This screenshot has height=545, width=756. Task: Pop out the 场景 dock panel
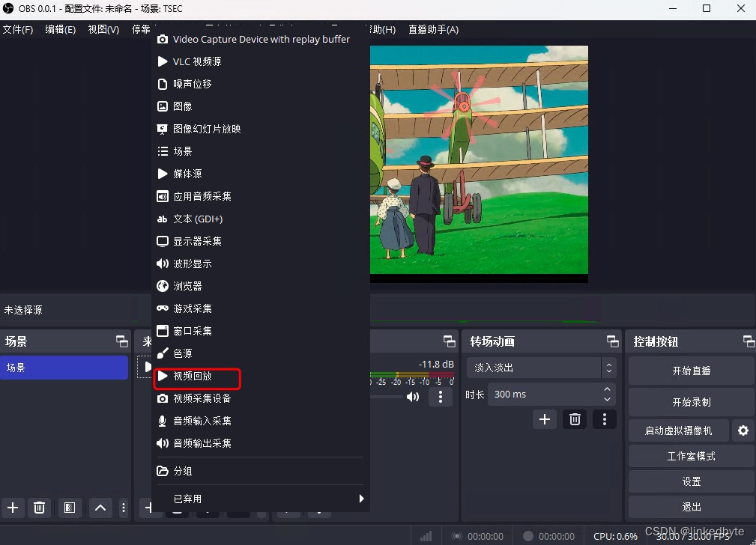coord(122,341)
